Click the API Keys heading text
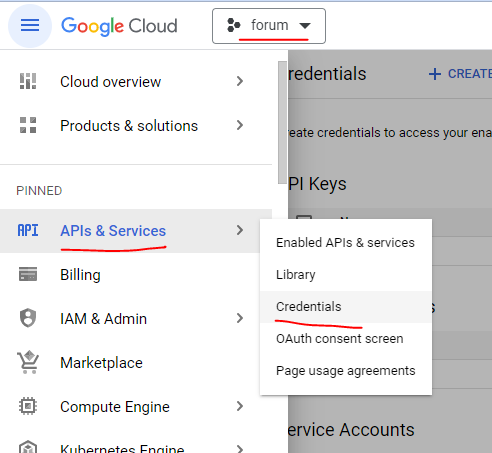The image size is (492, 453). [317, 184]
